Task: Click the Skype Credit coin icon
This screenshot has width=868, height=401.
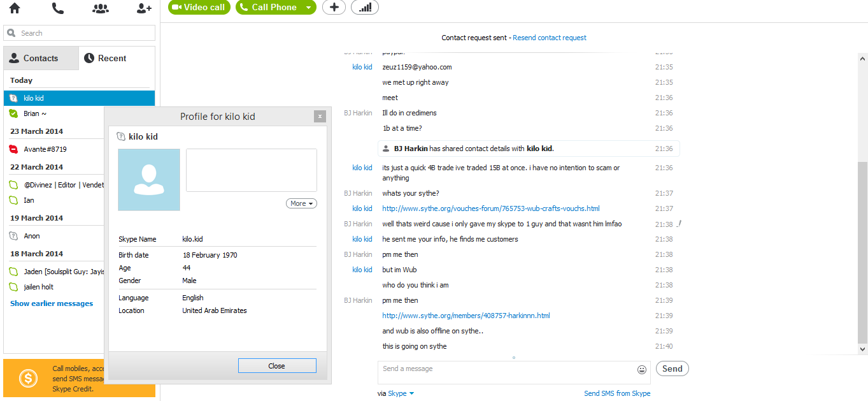Action: 28,379
